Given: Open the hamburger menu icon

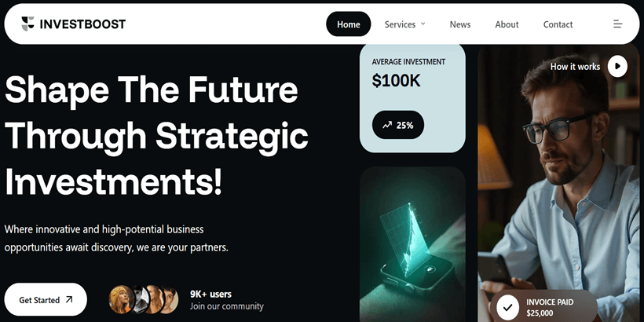Looking at the screenshot, I should pyautogui.click(x=618, y=24).
